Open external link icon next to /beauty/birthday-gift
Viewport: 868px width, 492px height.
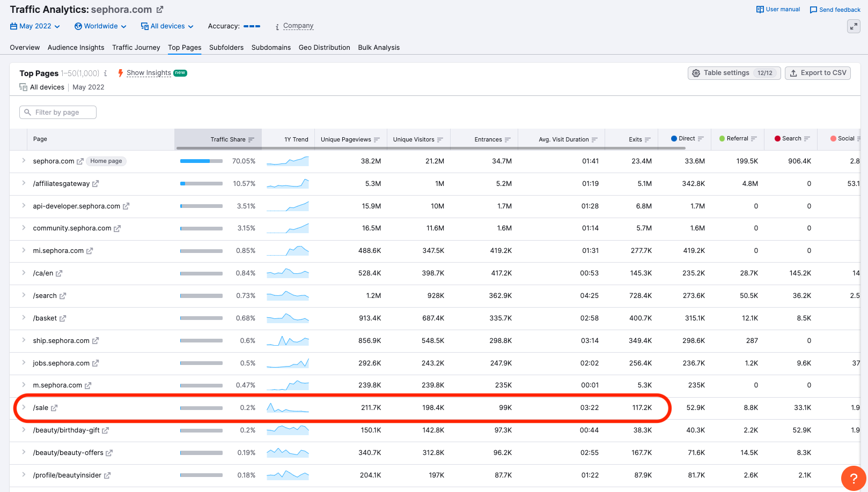106,430
